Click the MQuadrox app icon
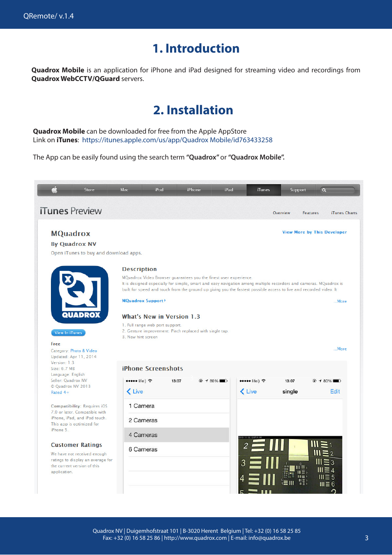This screenshot has height=555, width=392. point(80,295)
